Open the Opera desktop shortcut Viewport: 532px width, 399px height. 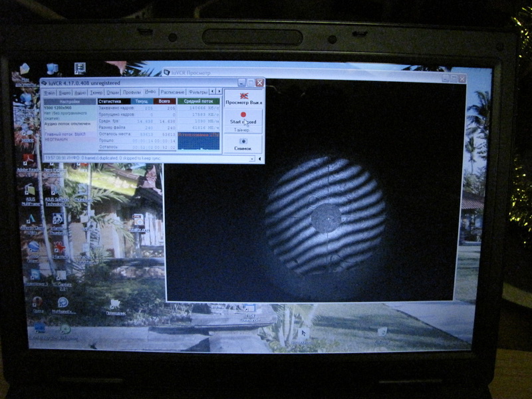[37, 305]
